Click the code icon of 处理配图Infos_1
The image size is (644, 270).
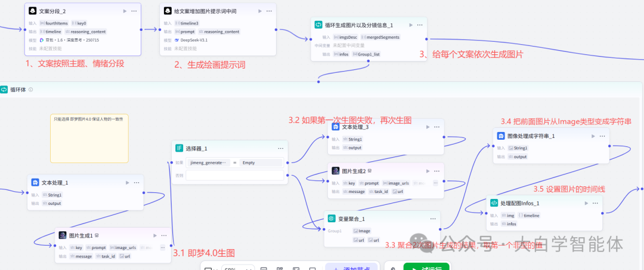pos(494,203)
